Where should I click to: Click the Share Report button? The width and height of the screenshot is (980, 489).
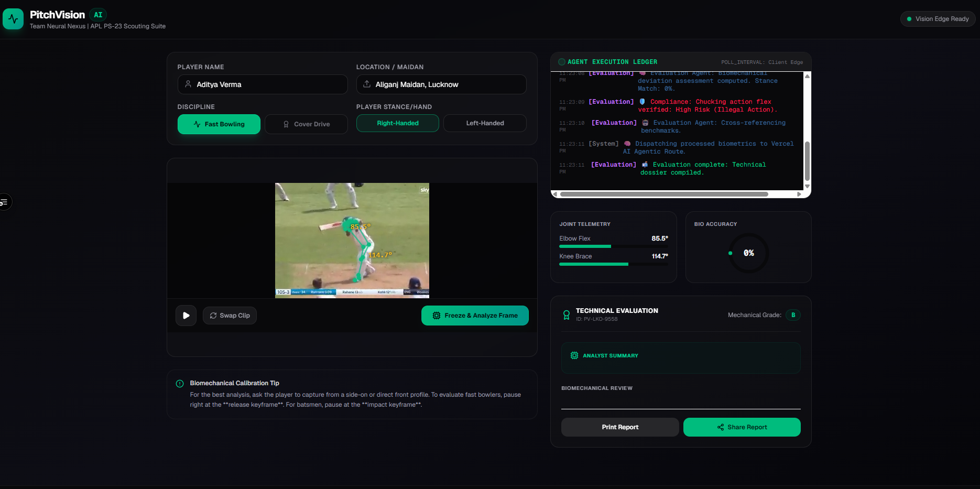(x=742, y=427)
